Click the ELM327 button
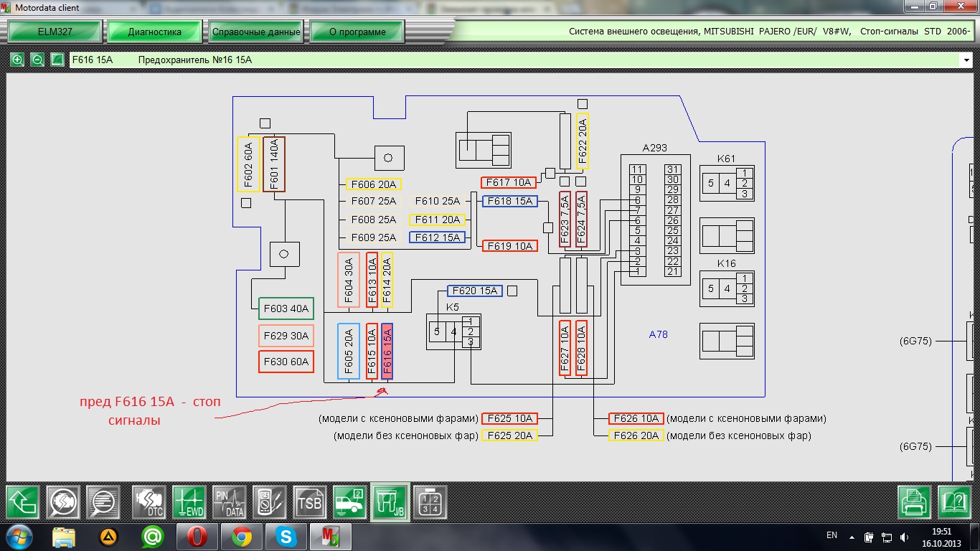The height and width of the screenshot is (551, 980). (55, 32)
